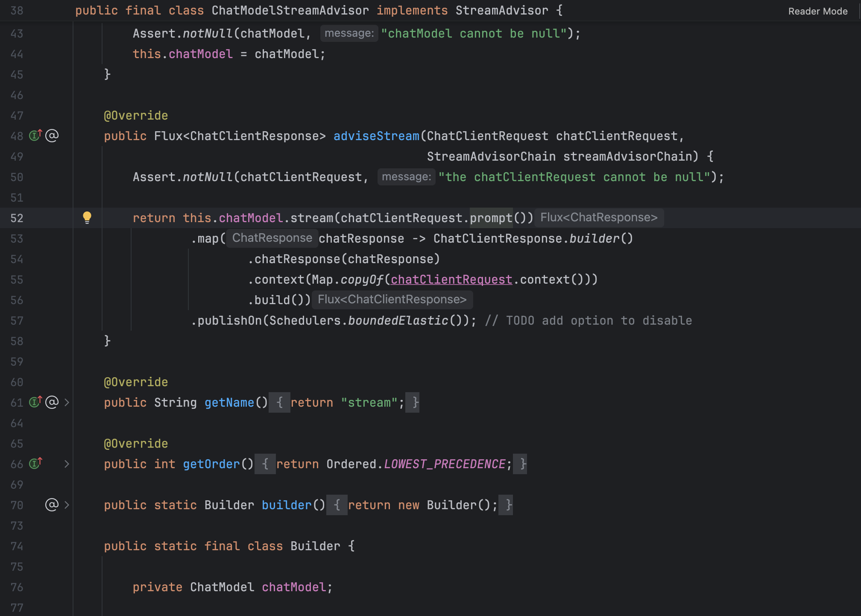Click the TODO add option to disable comment
861x616 pixels.
(x=589, y=320)
